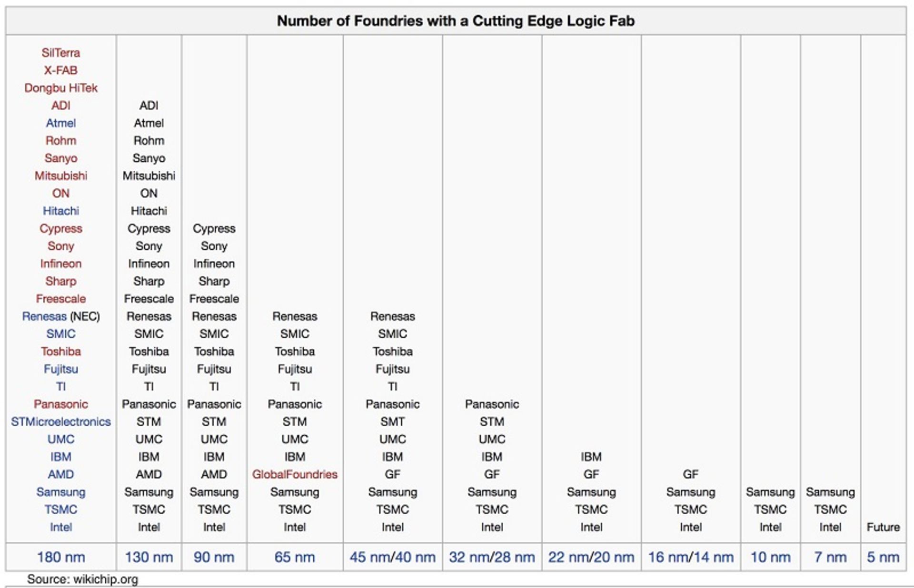This screenshot has width=914, height=588.
Task: Click the Future entry above 5 nm
Action: point(883,527)
